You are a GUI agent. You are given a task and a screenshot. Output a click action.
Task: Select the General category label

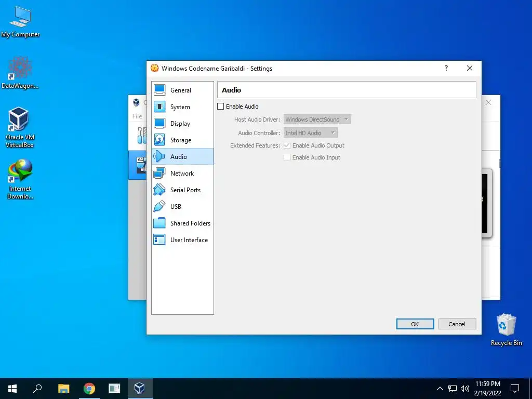pyautogui.click(x=180, y=90)
